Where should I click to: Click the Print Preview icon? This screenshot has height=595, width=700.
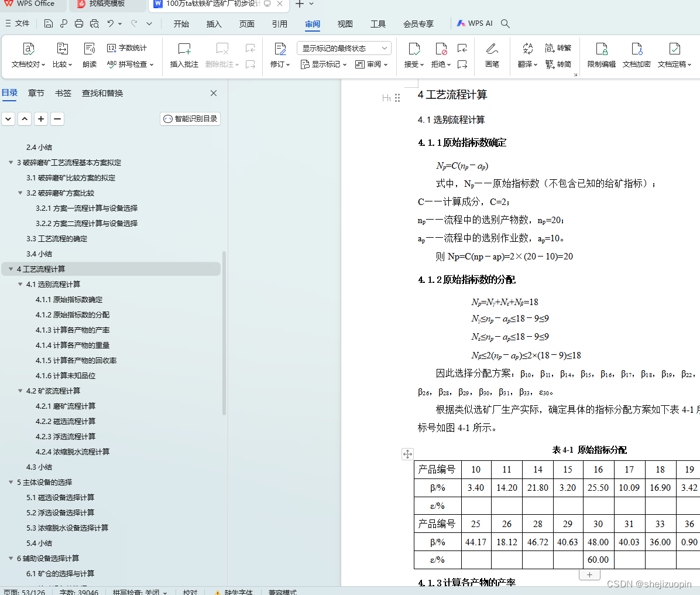94,23
